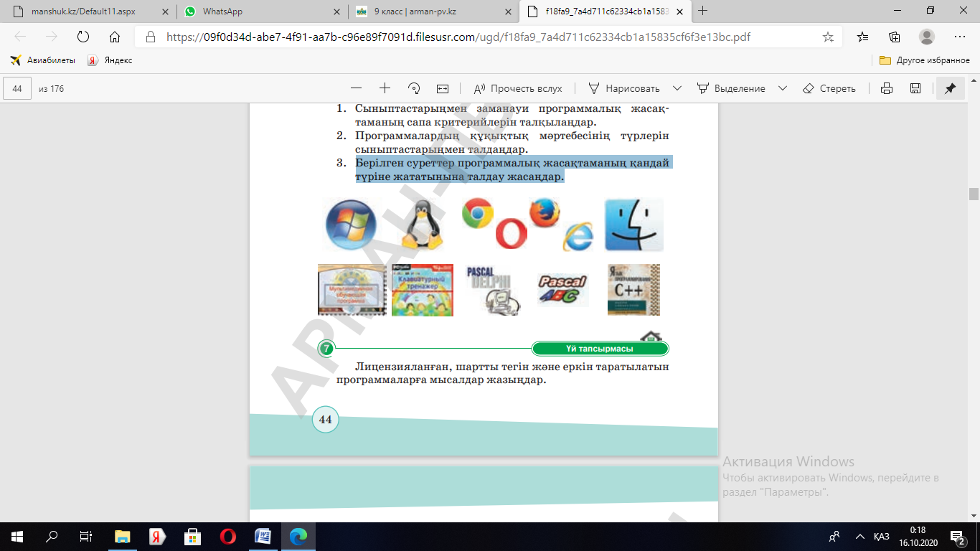This screenshot has height=551, width=980.
Task: Switch to the 9 класс arman-pv.kz tab
Action: (x=433, y=11)
